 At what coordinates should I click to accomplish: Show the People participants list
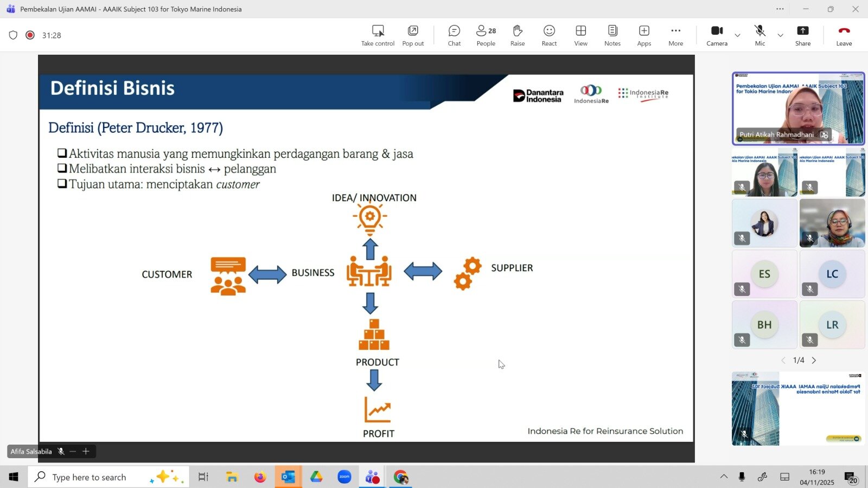pyautogui.click(x=486, y=35)
